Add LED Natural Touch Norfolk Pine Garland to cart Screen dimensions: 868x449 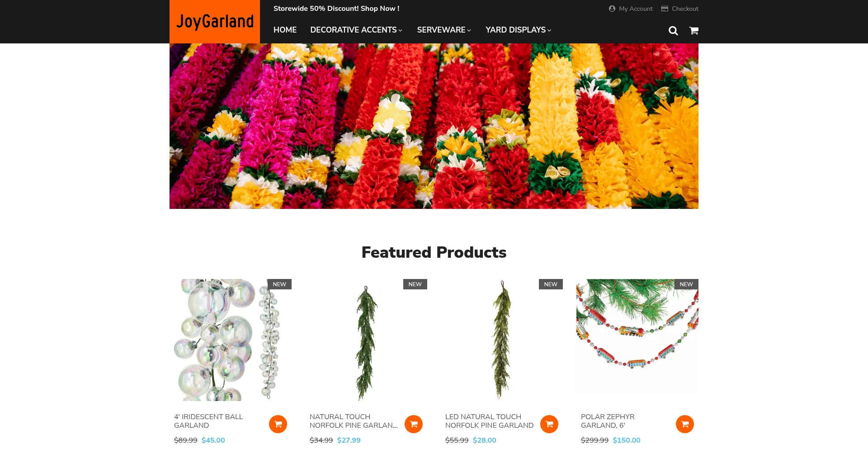(549, 424)
